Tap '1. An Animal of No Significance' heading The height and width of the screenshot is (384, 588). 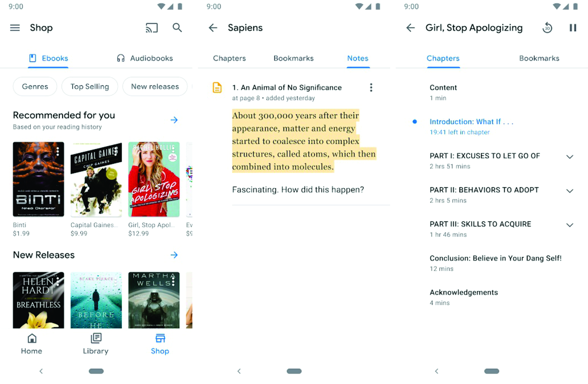point(287,87)
